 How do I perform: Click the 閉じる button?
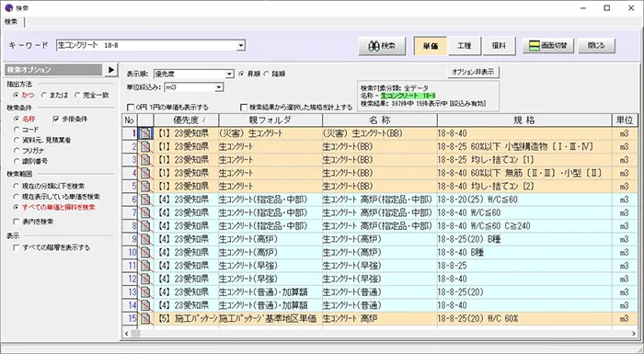click(x=596, y=46)
